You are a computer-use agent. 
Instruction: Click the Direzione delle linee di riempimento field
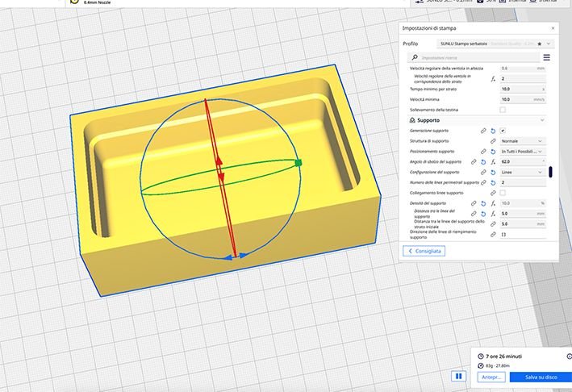pos(523,235)
